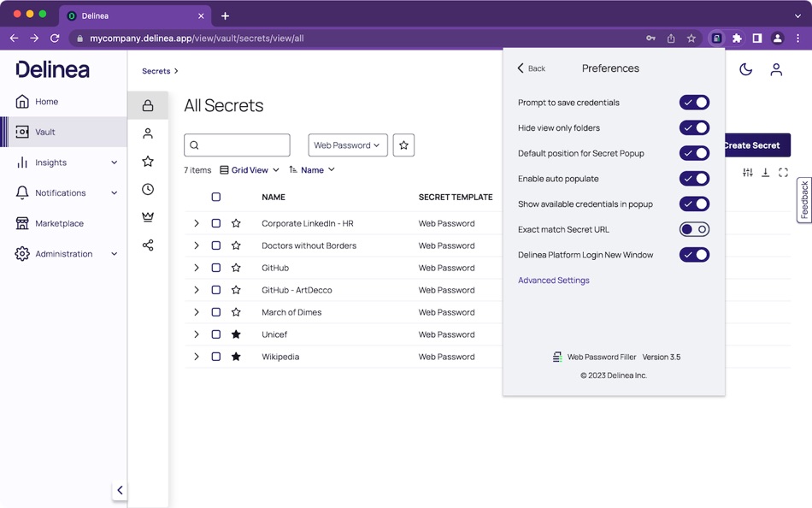This screenshot has width=812, height=508.
Task: Expand the Insights menu
Action: tap(114, 162)
